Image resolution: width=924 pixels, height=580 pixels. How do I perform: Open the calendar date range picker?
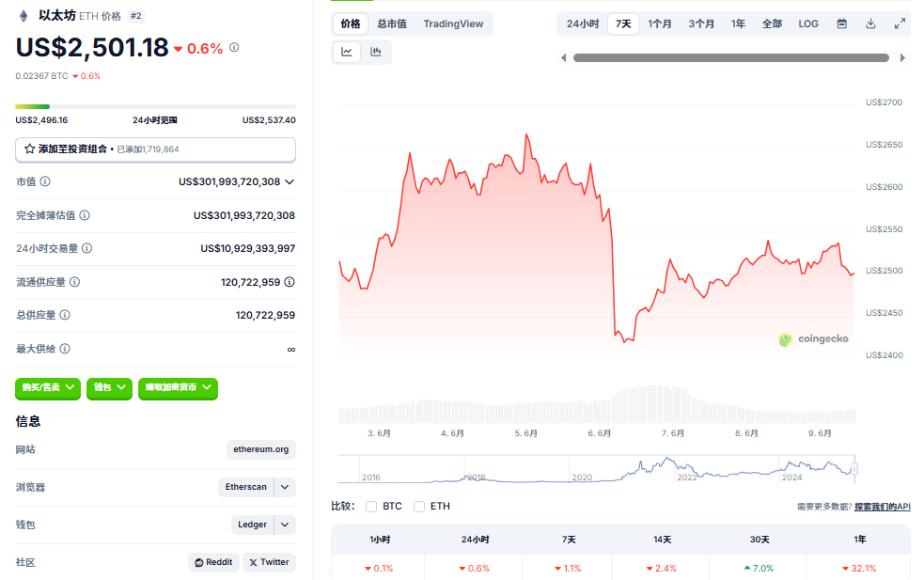click(x=842, y=24)
